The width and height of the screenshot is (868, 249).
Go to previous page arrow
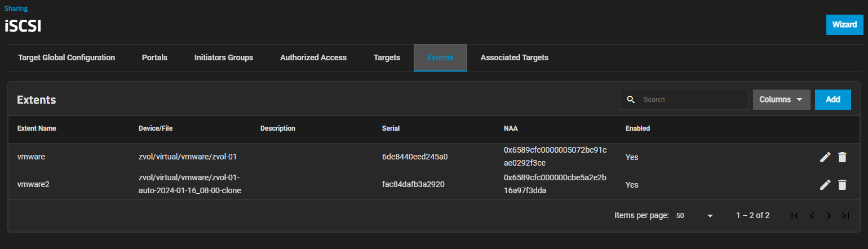(x=812, y=216)
